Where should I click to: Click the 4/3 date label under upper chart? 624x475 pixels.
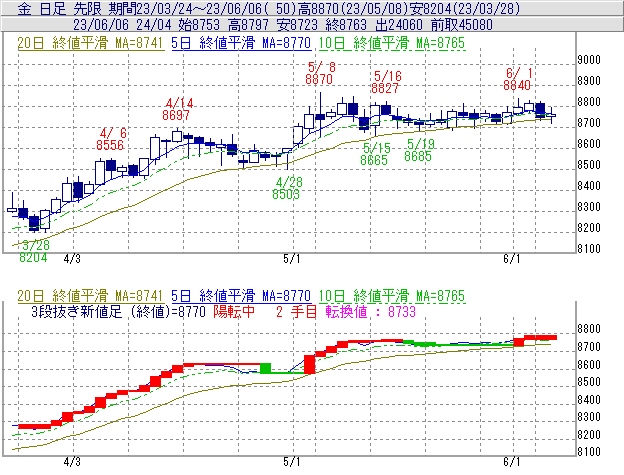click(x=72, y=259)
